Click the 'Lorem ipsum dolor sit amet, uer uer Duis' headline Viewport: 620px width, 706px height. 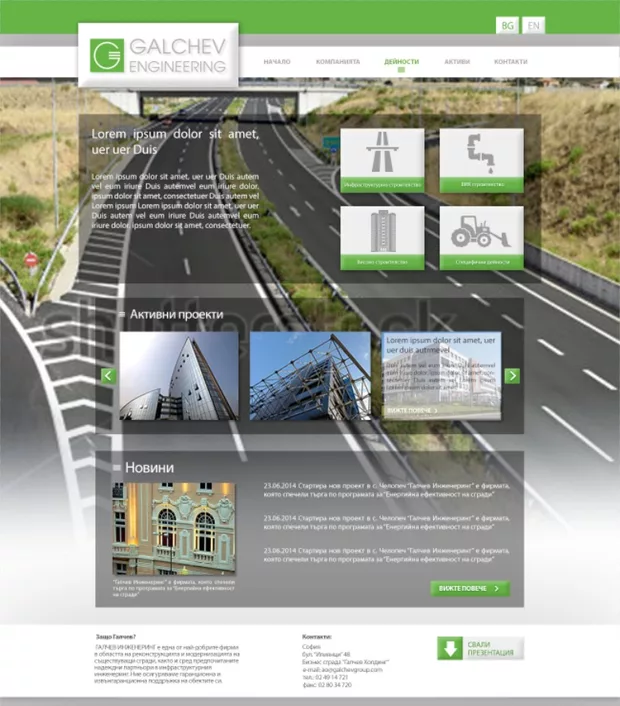pyautogui.click(x=175, y=142)
